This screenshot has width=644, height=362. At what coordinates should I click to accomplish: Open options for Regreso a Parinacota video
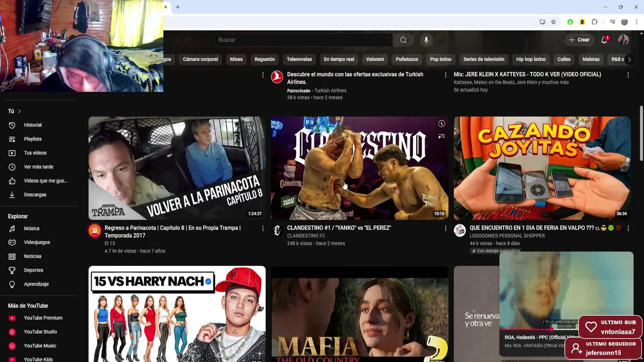point(263,228)
